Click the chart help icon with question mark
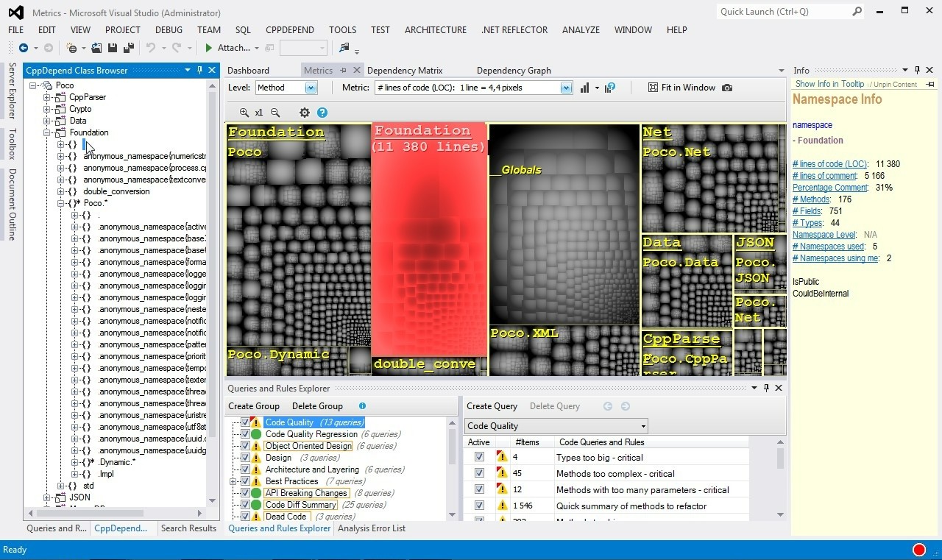942x560 pixels. click(609, 88)
